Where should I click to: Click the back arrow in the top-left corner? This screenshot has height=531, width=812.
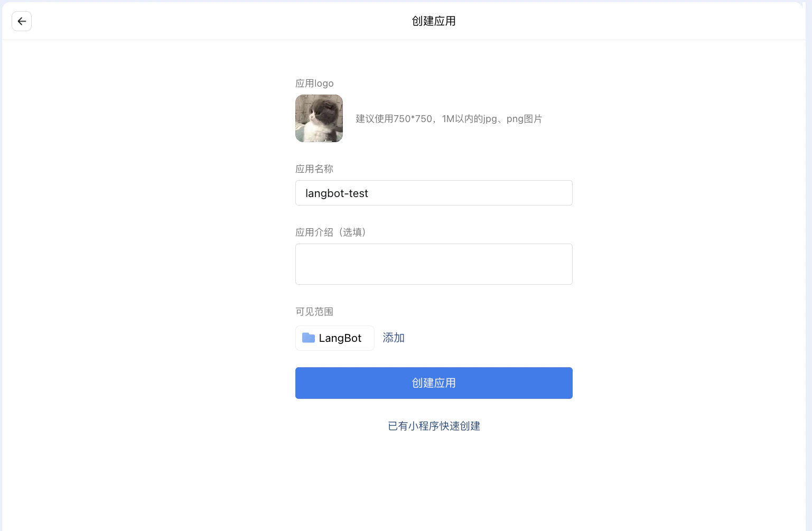click(22, 21)
